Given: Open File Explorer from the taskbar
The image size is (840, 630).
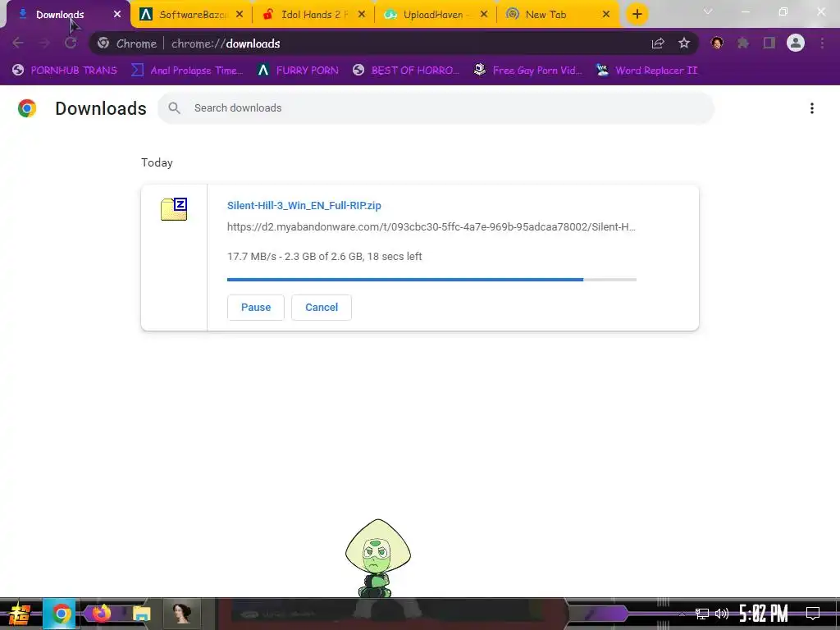Looking at the screenshot, I should coord(141,614).
